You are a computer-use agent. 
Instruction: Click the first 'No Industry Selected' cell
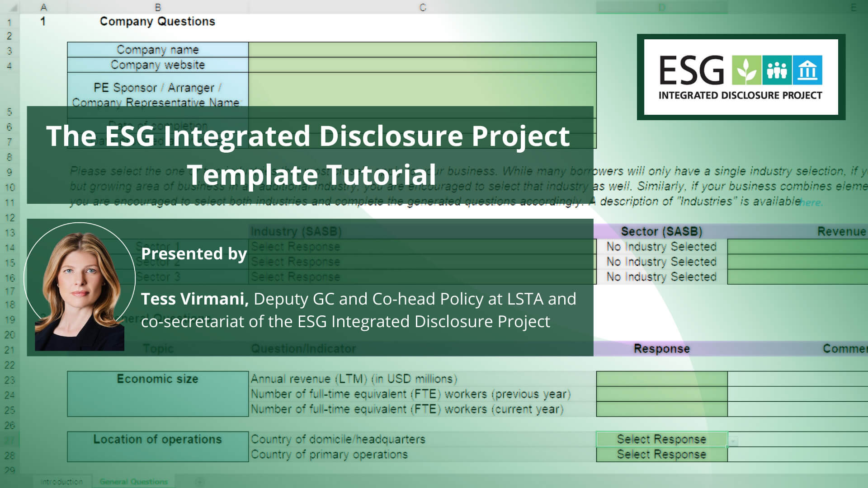pos(662,247)
